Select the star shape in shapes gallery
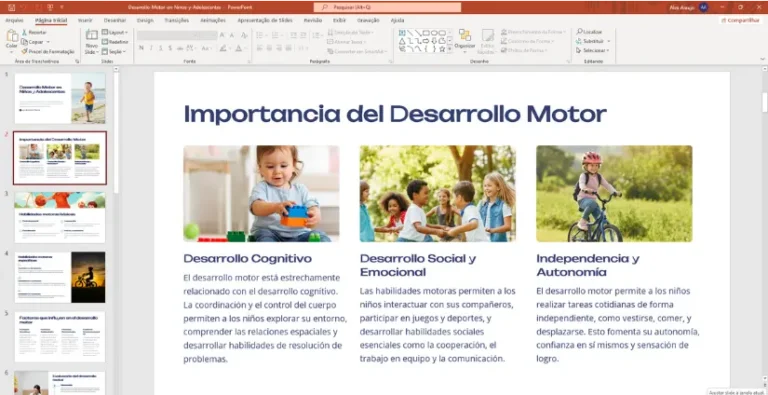Screen dimensions: 768x395 point(442,49)
